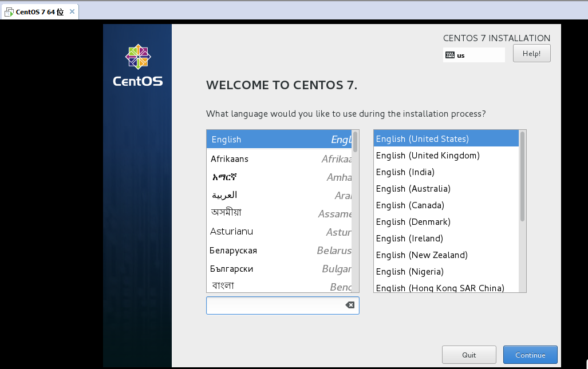588x369 pixels.
Task: Focus the language search input field
Action: tap(283, 305)
